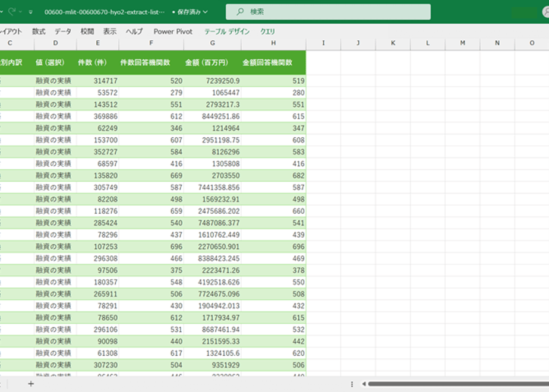Select column E header
Viewport: 549px width, 392px height.
coord(97,43)
